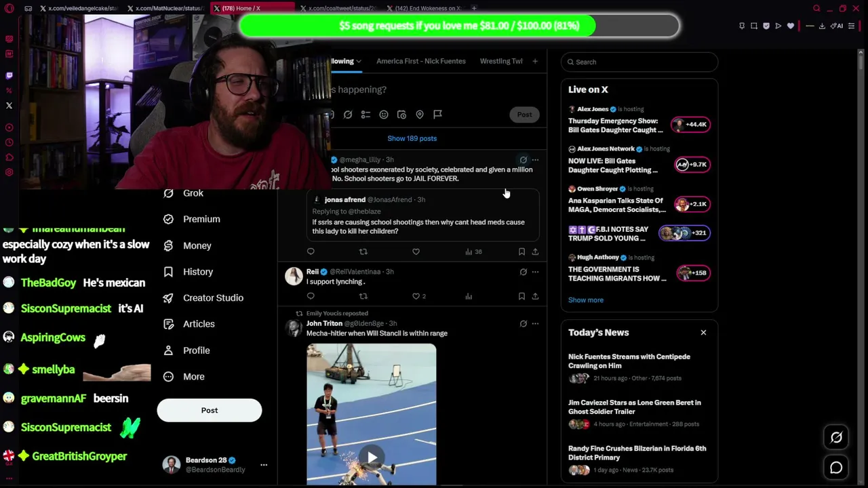Open jonas afrend's quoted post

(422, 215)
